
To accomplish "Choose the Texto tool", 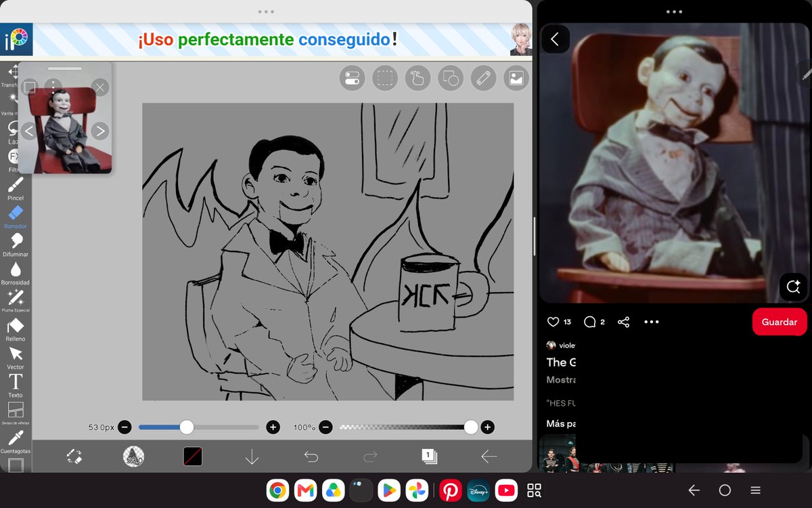I will pyautogui.click(x=15, y=385).
